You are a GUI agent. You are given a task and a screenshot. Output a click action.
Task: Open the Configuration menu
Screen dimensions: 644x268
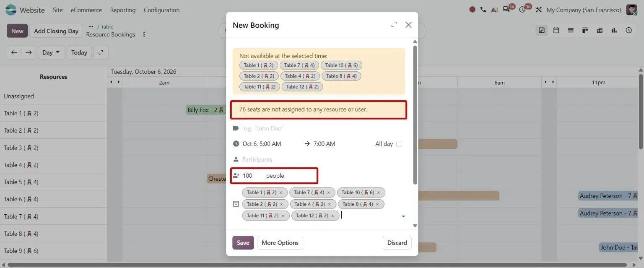click(x=161, y=10)
